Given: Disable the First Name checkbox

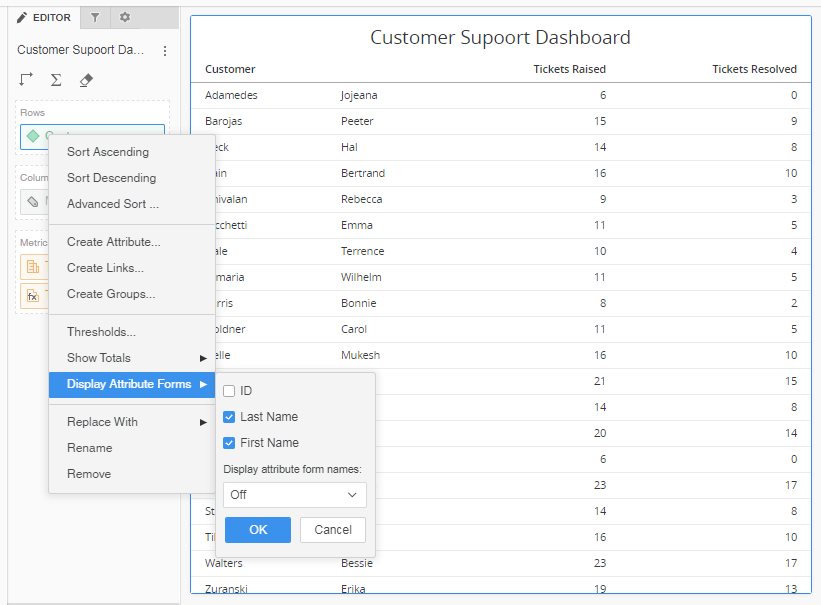Looking at the screenshot, I should click(229, 443).
